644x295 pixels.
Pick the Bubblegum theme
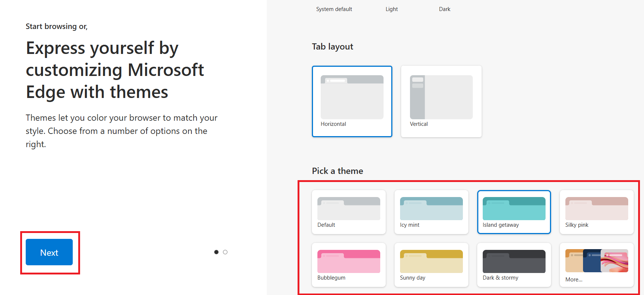[x=349, y=265]
